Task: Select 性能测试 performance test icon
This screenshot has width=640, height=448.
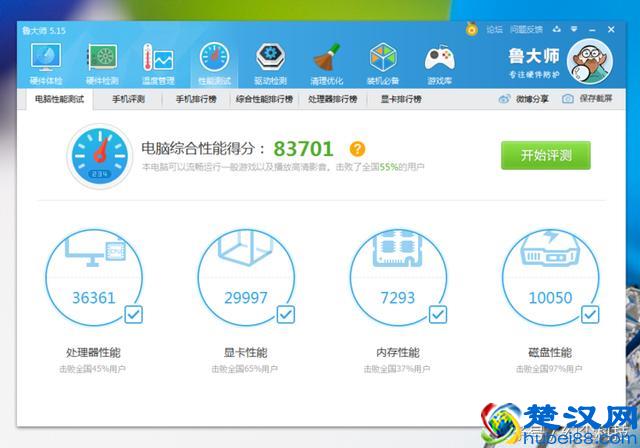Action: (214, 63)
